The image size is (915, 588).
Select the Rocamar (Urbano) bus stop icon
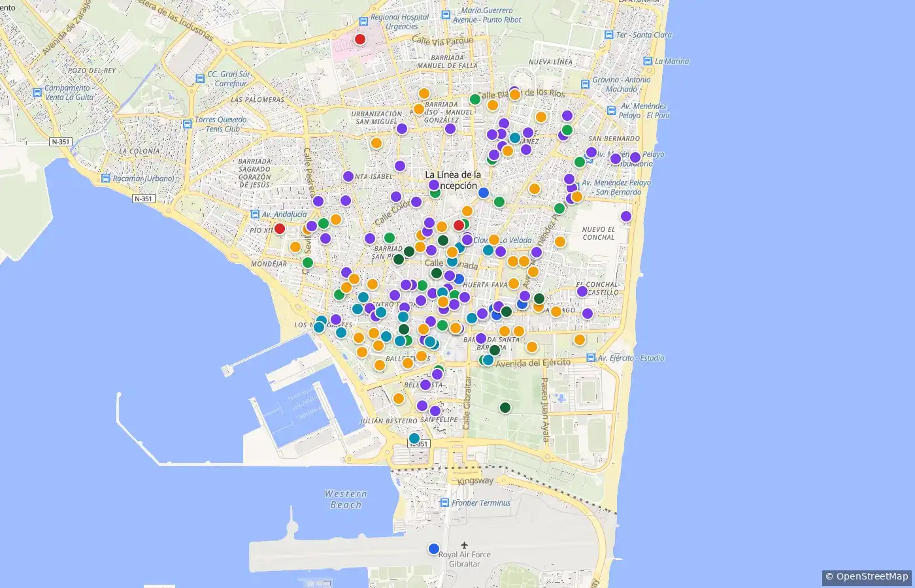[105, 178]
